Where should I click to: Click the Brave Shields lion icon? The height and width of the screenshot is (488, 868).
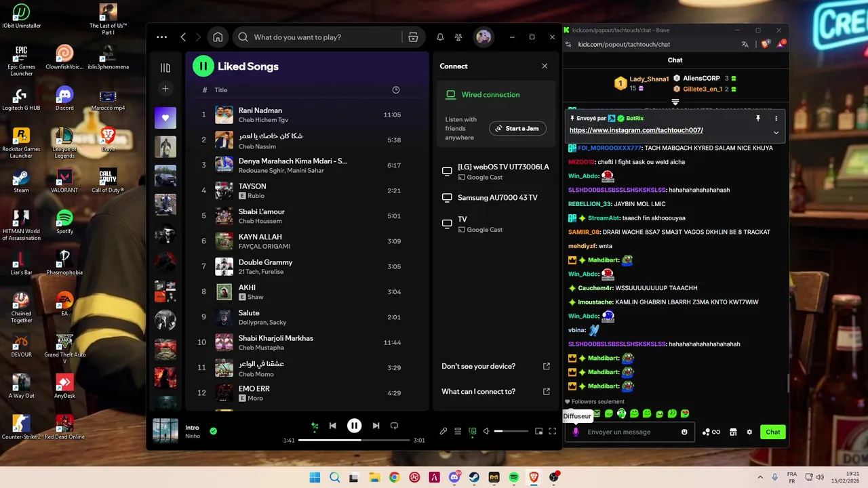click(x=765, y=44)
